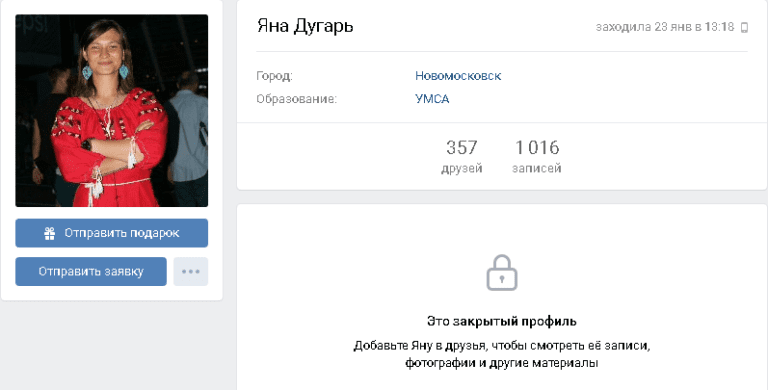Image resolution: width=768 pixels, height=390 pixels.
Task: Click the Это закрытый профиль heading
Action: [x=502, y=321]
